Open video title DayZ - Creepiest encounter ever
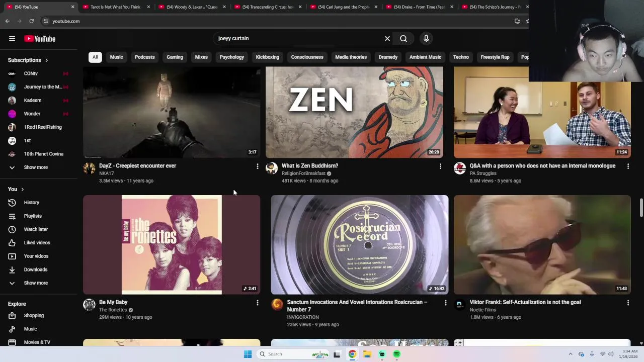Screen dimensions: 644x362 (137, 166)
